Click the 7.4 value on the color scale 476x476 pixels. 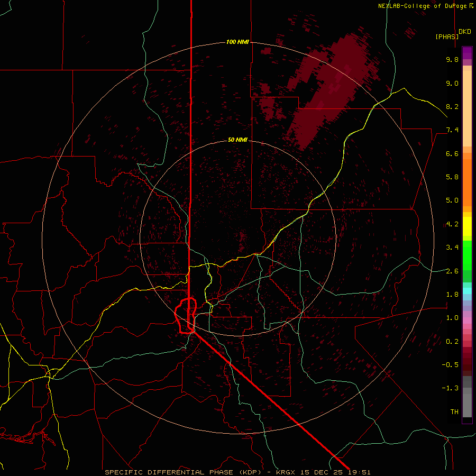pyautogui.click(x=452, y=130)
